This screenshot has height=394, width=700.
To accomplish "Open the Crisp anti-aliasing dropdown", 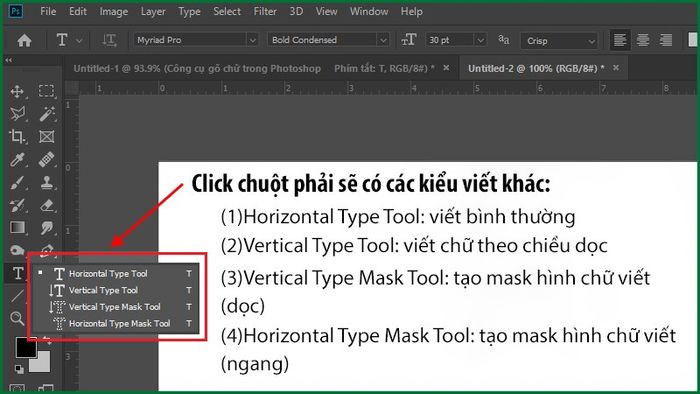I will click(x=559, y=41).
